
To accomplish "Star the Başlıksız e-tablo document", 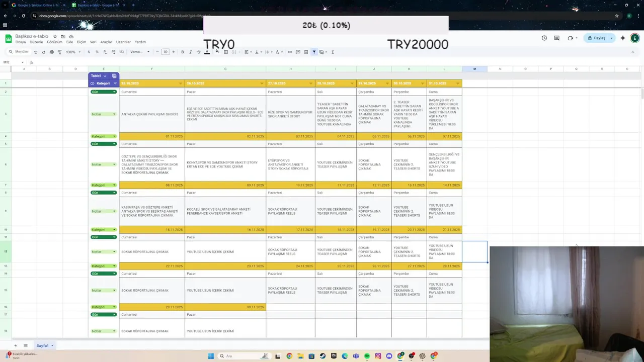I will coord(55,36).
